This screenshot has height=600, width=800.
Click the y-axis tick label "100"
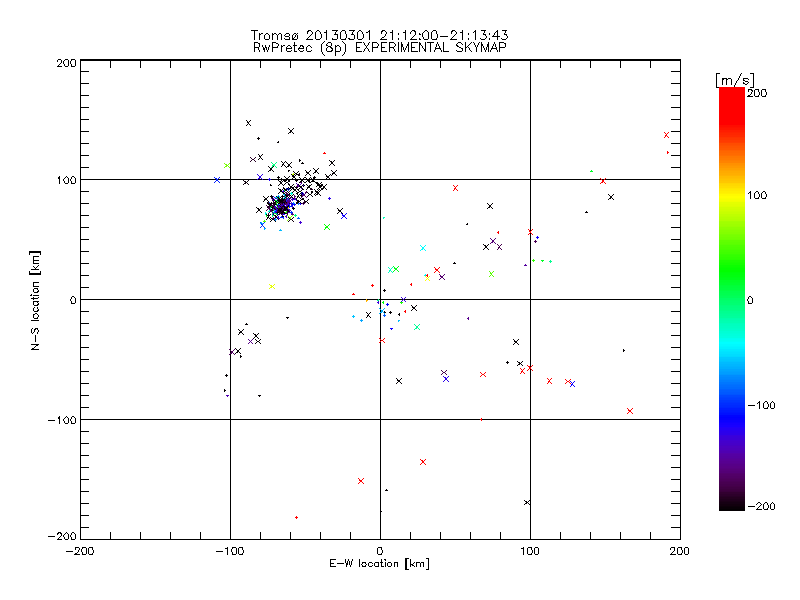pos(66,180)
